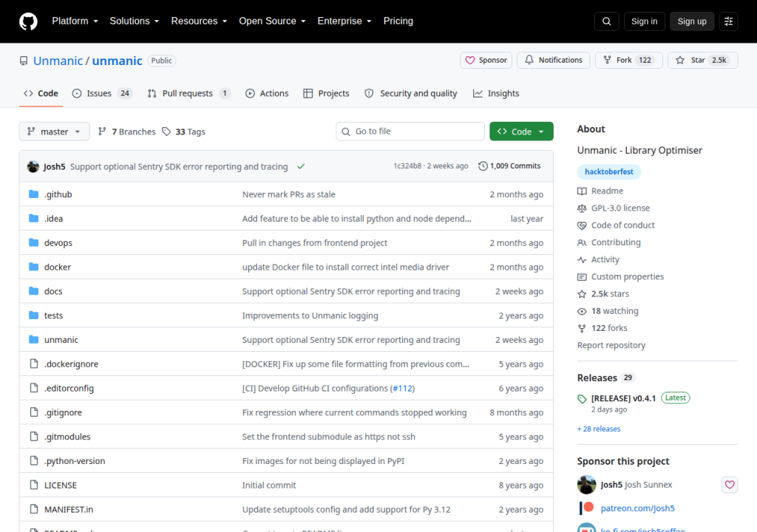Open the LICENSE file
Viewport: 757px width, 532px height.
coord(61,485)
